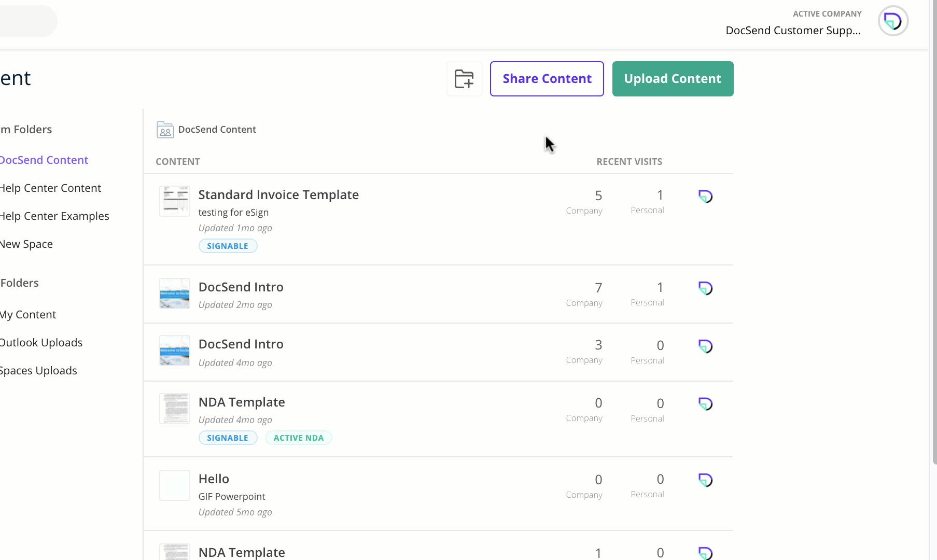Viewport: 937px width, 560px height.
Task: Open DocSend Intro updated 2mo ago
Action: (x=241, y=287)
